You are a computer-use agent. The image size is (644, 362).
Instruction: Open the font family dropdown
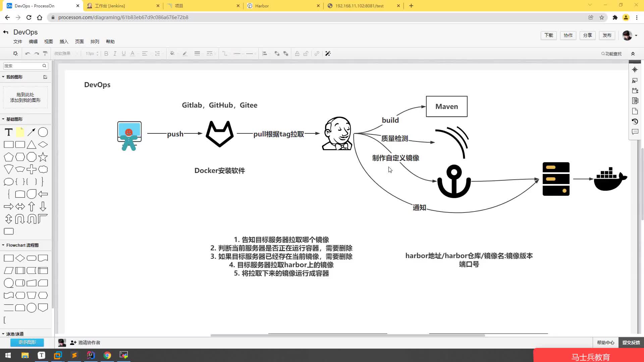click(66, 54)
